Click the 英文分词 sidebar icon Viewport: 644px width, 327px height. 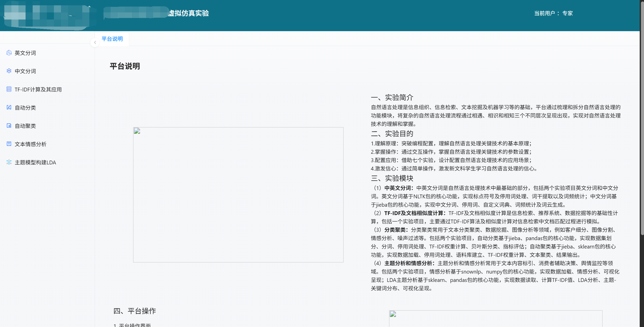click(9, 53)
